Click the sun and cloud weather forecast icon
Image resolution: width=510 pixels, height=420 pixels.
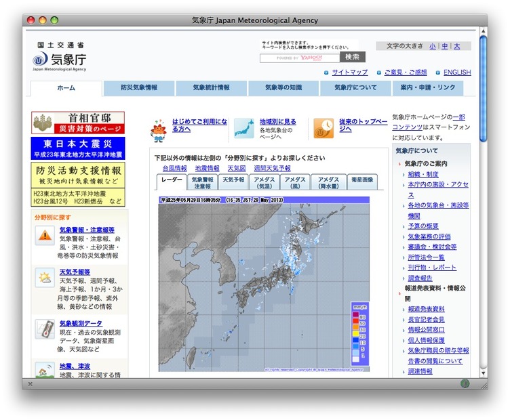pyautogui.click(x=45, y=277)
